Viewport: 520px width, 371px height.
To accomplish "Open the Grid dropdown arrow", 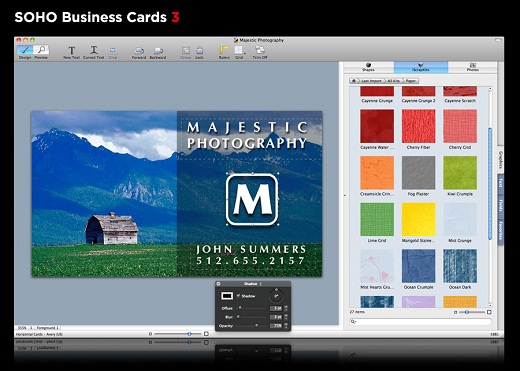I will tap(245, 53).
